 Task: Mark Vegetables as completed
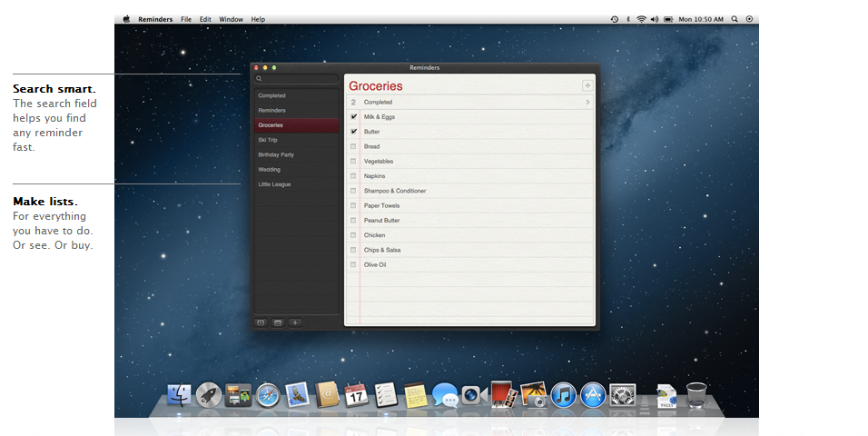353,161
